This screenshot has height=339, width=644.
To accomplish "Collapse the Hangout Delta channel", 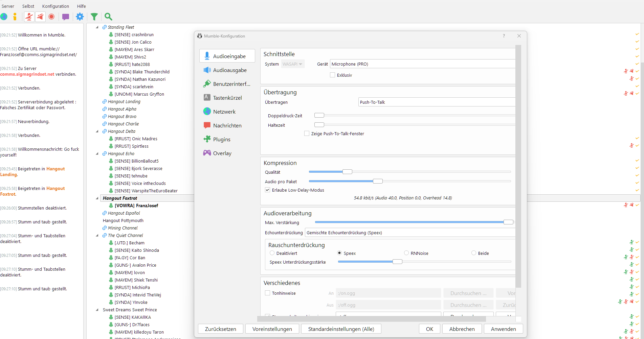I will (97, 131).
